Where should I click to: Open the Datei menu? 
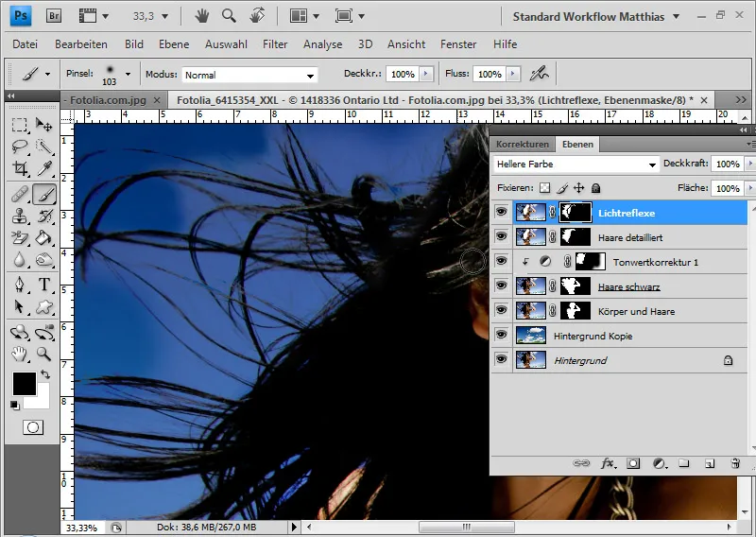(x=26, y=44)
